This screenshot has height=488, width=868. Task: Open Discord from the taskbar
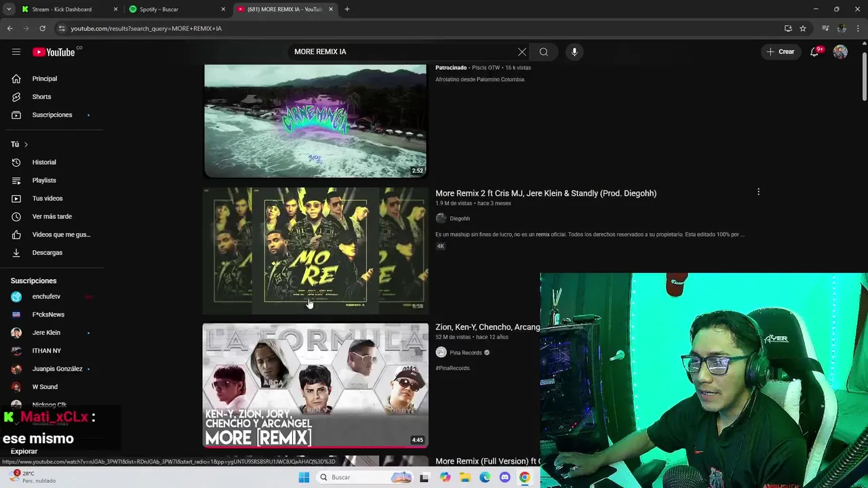[505, 477]
